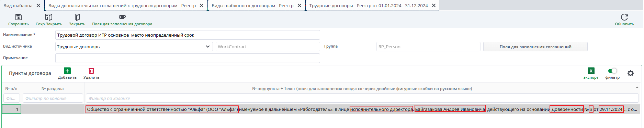Close the Виды дополнительных соглашений tab

click(x=201, y=5)
